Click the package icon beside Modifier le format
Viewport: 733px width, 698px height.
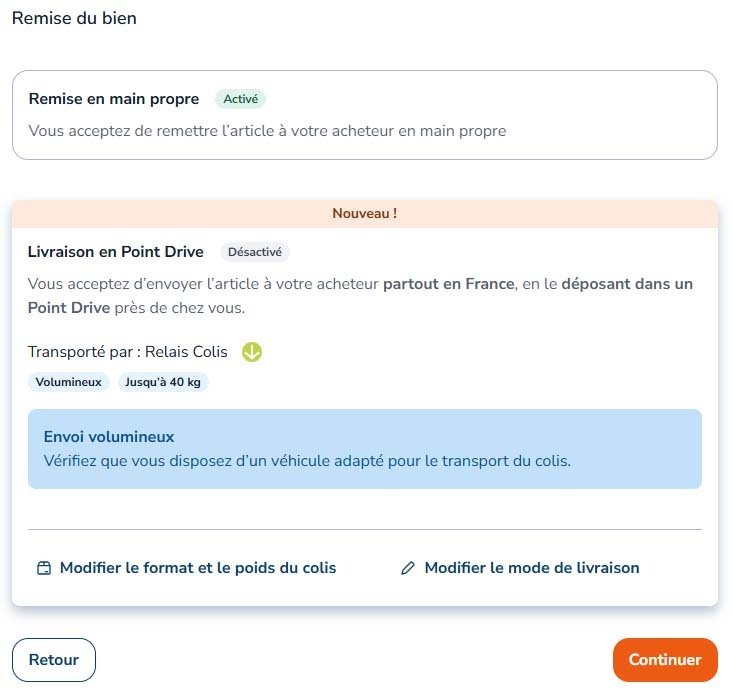44,568
